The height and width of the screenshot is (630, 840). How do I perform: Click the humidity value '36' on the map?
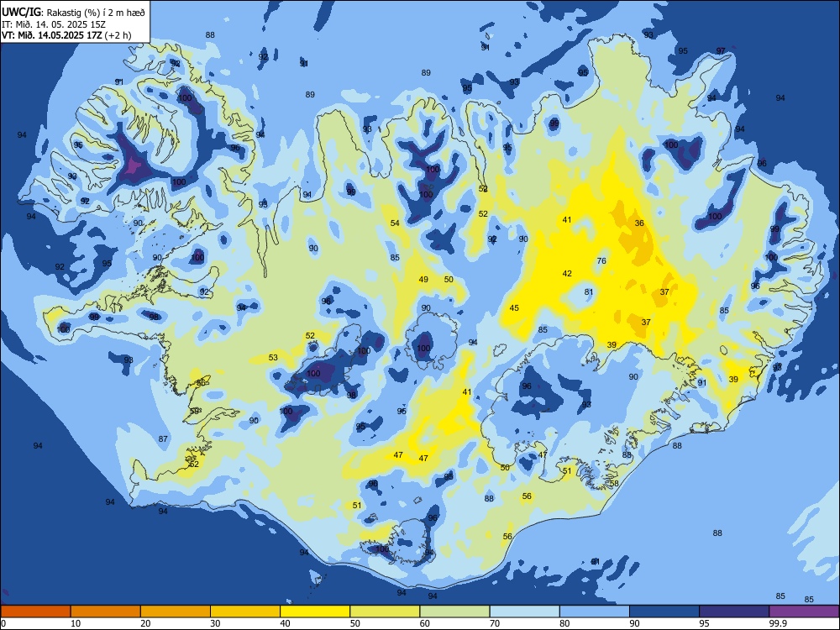point(639,223)
